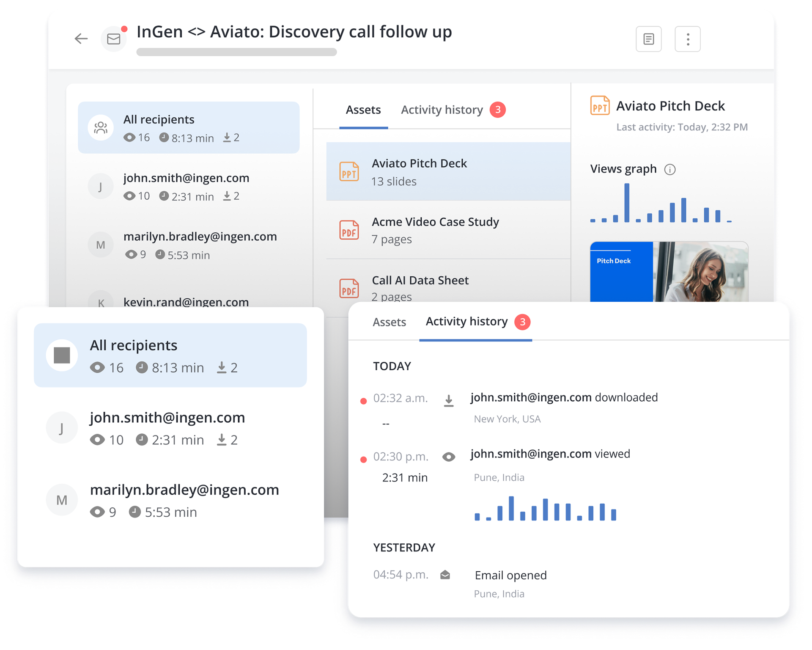Open the notes document icon button
The width and height of the screenshot is (812, 650).
click(x=648, y=39)
